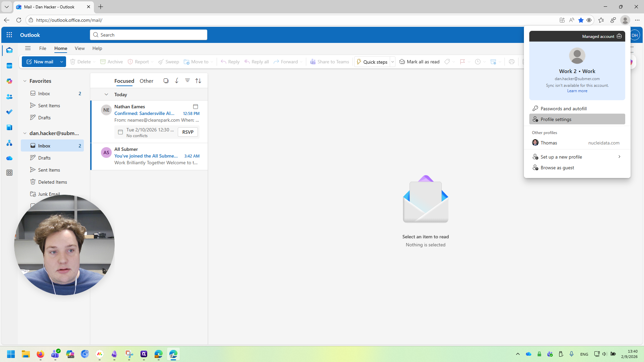644x362 pixels.
Task: Open Favorites Inbox folder
Action: coord(52,94)
